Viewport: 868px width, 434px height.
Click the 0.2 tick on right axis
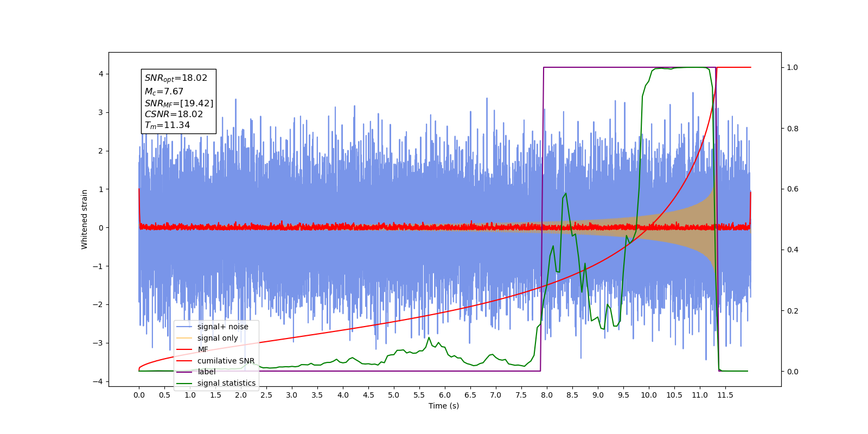pos(793,311)
